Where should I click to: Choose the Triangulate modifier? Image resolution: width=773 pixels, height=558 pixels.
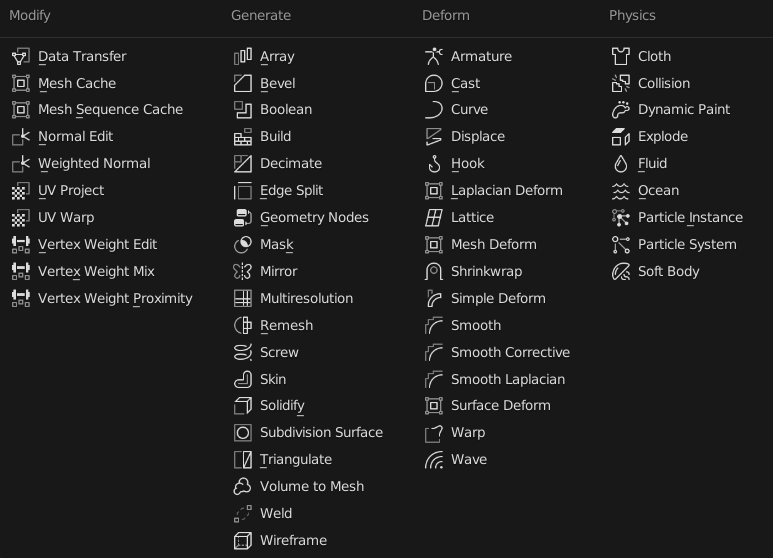pos(283,460)
